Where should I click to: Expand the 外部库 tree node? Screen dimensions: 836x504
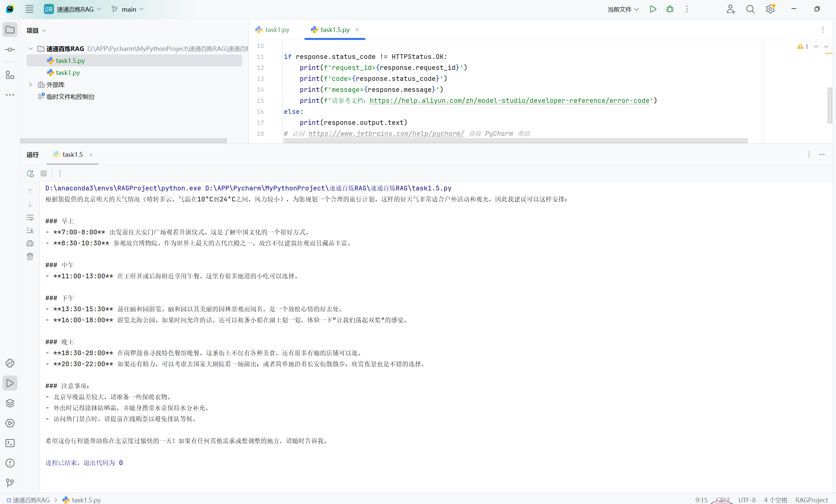click(31, 85)
